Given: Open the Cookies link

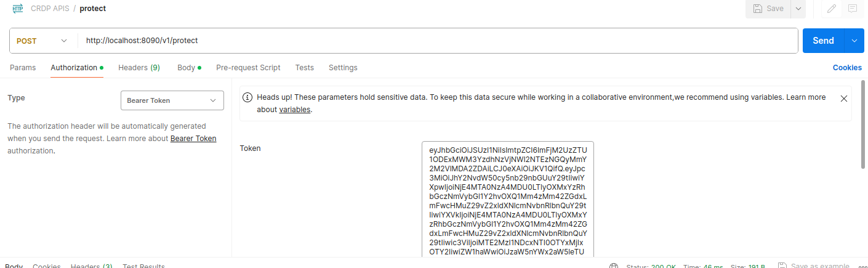Looking at the screenshot, I should (x=847, y=68).
